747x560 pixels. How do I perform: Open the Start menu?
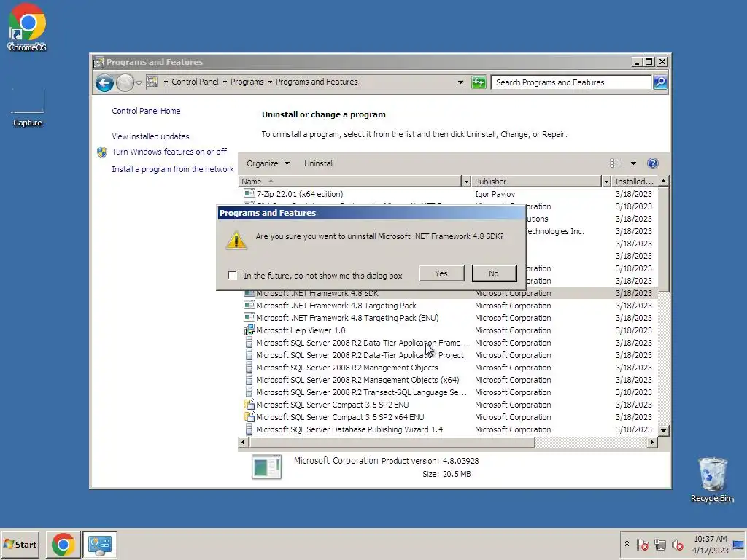click(20, 544)
